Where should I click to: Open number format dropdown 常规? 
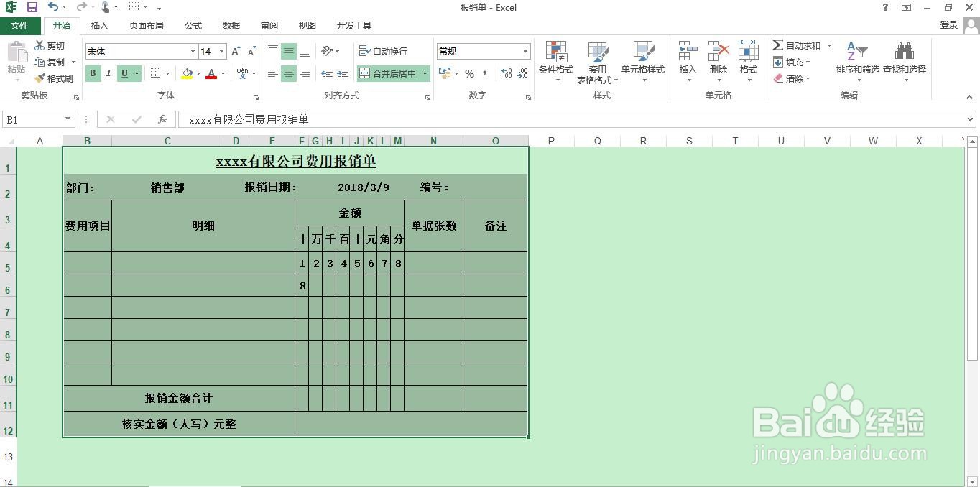tap(525, 51)
